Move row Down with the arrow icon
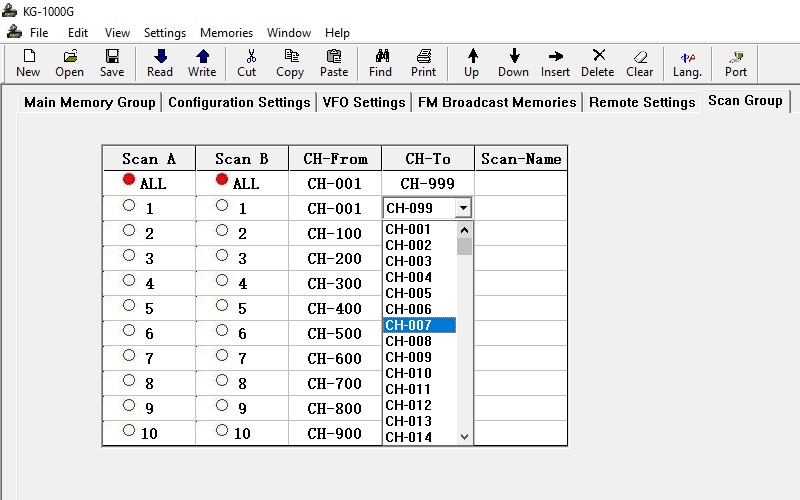This screenshot has width=800, height=500. [513, 63]
